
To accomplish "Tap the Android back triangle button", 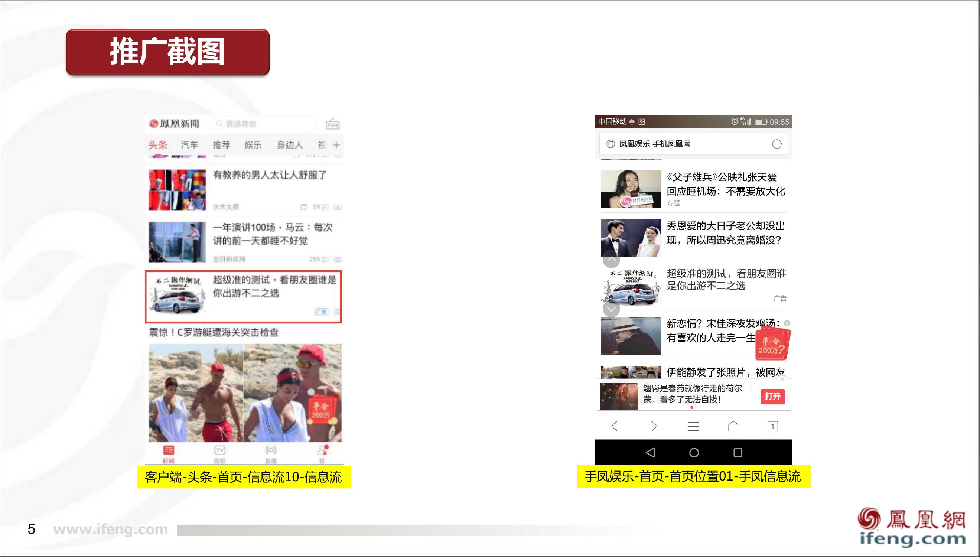I will [650, 453].
